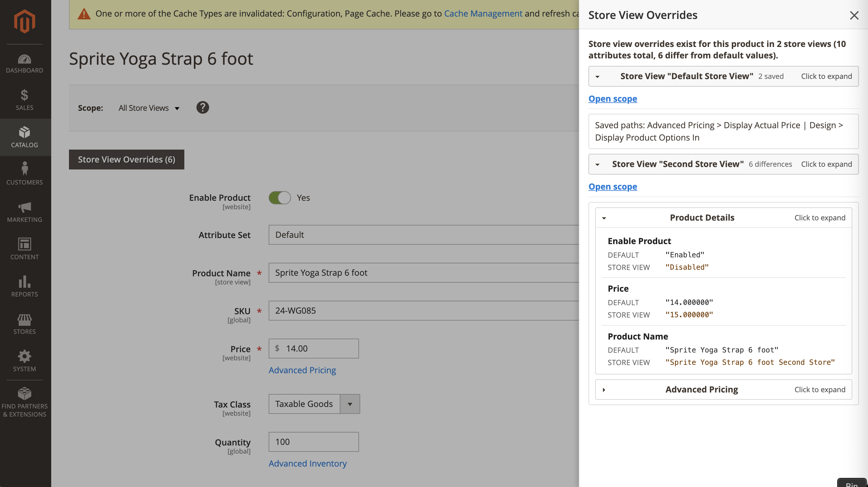Screen dimensions: 868x487
Task: Select the Reports menu label
Action: (x=25, y=294)
